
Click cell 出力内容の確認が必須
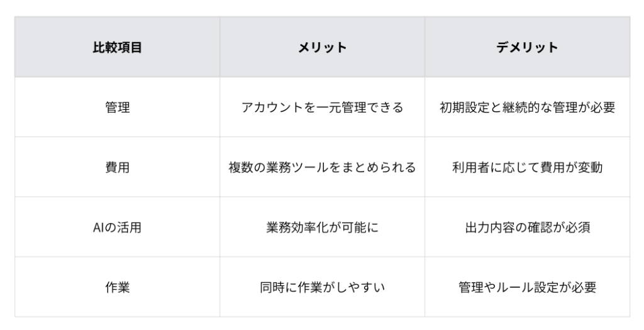528,227
